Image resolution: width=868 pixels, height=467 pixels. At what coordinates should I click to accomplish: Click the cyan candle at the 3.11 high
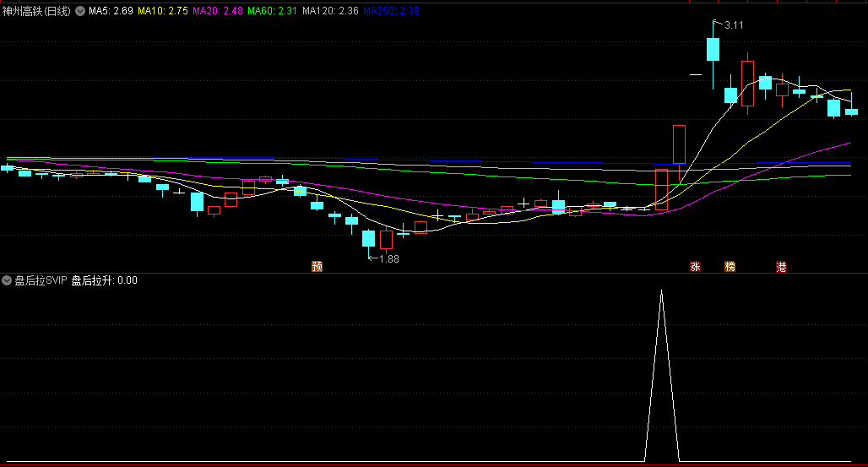tap(713, 49)
